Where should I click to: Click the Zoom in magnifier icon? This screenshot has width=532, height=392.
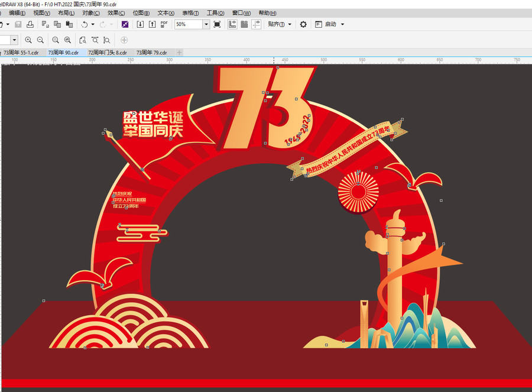[x=28, y=40]
